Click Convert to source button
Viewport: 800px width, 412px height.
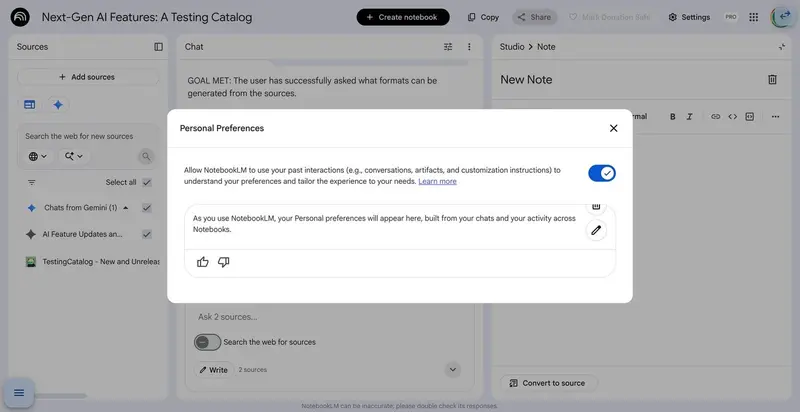(x=547, y=383)
